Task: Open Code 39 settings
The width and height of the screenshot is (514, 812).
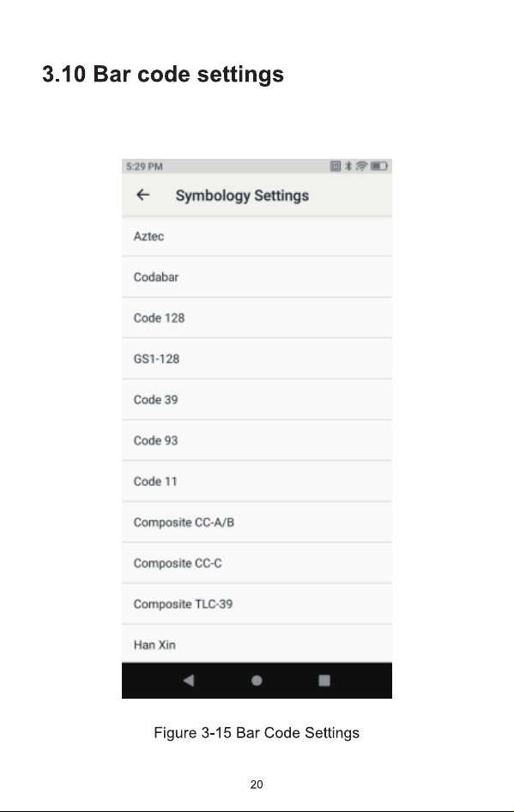Action: point(257,400)
